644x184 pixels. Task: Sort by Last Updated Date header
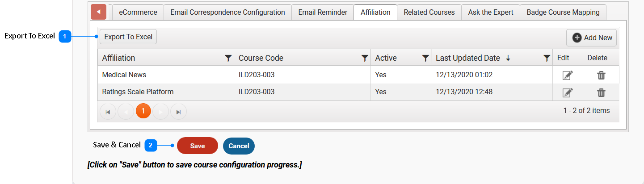[467, 58]
